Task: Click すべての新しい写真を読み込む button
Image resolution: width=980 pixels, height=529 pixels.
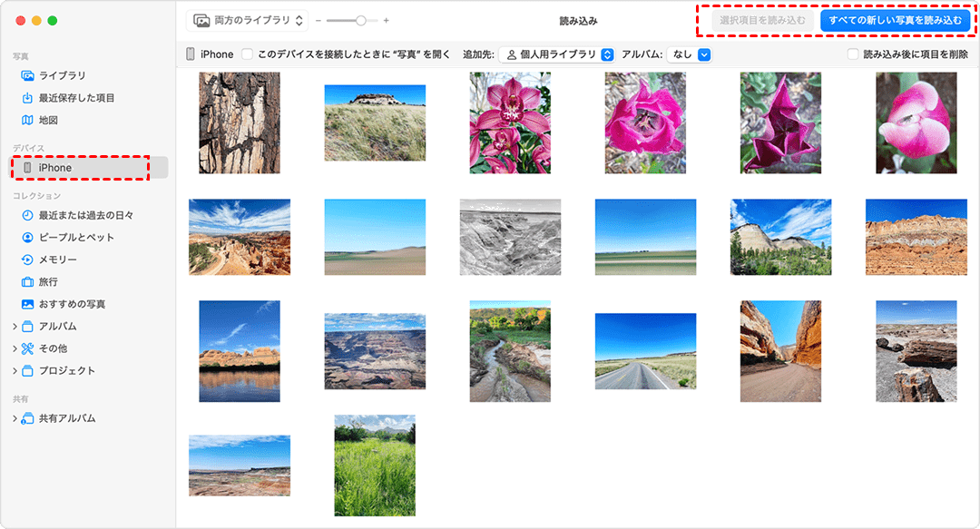Action: pos(895,21)
